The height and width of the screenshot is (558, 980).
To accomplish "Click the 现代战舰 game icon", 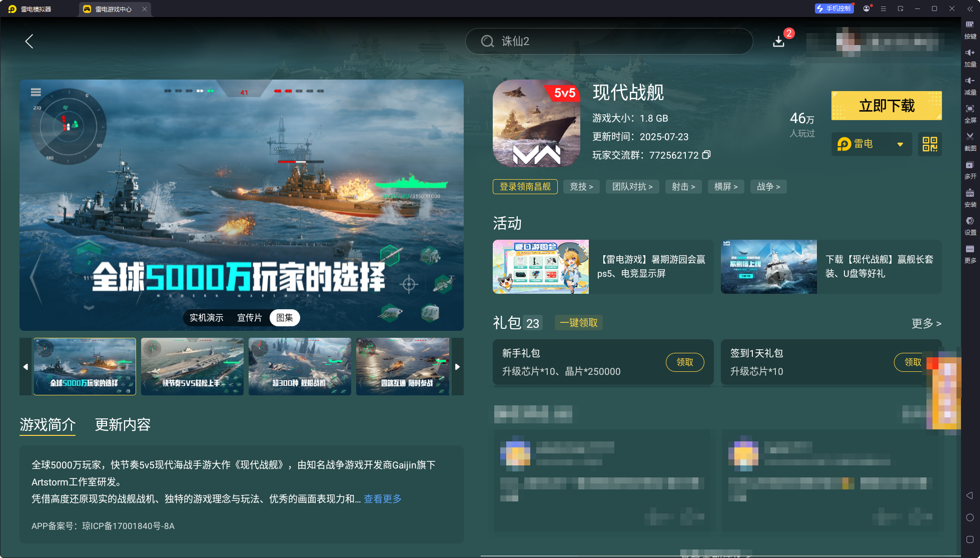I will point(536,123).
